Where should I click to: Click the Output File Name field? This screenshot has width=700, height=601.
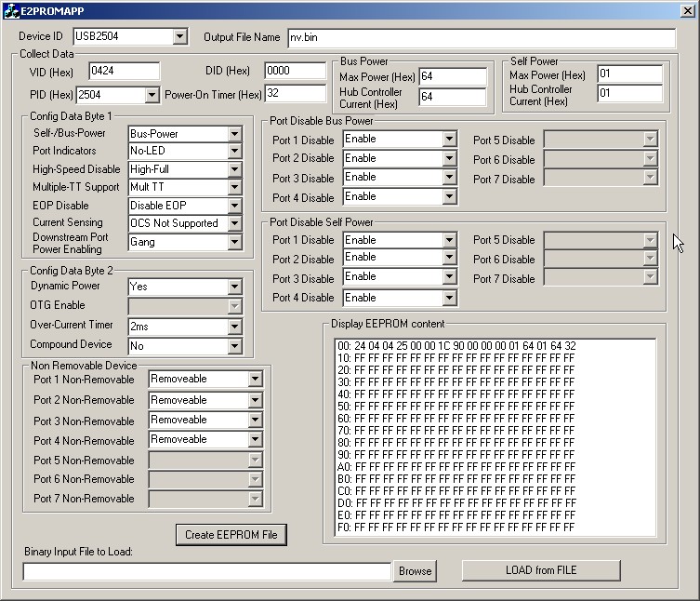pyautogui.click(x=482, y=37)
